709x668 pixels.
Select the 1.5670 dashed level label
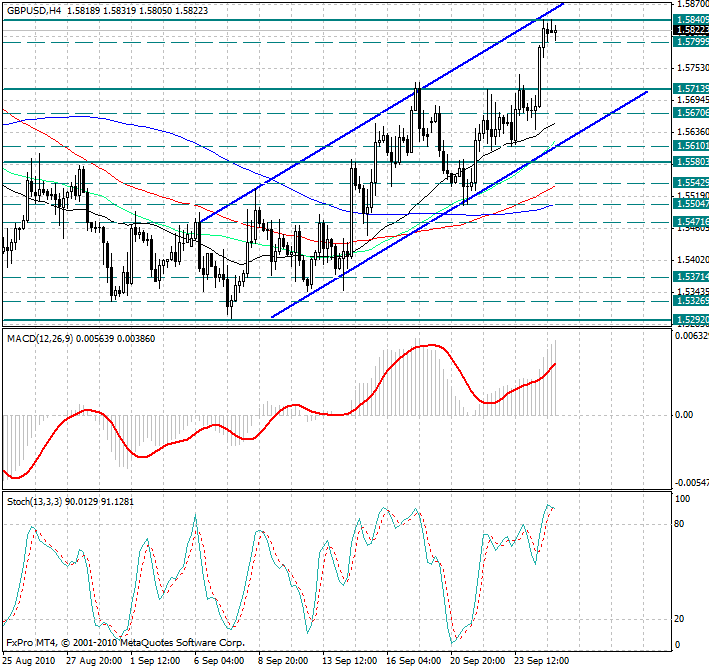[x=691, y=113]
